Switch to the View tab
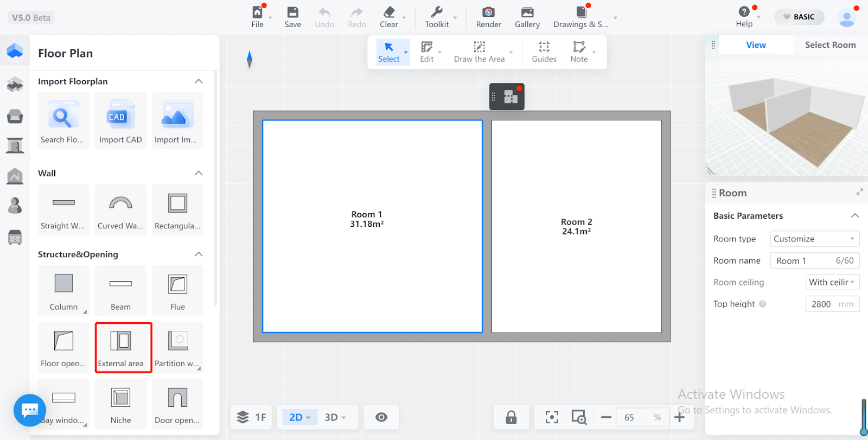Image resolution: width=868 pixels, height=440 pixels. (x=756, y=45)
